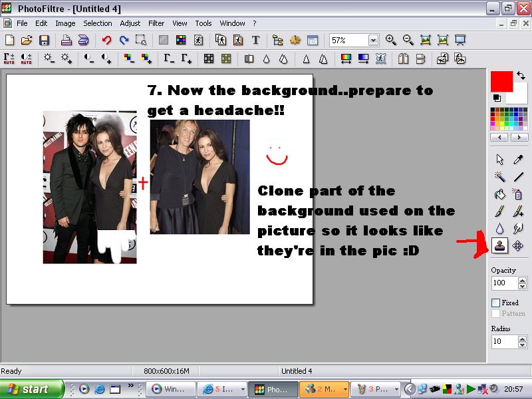This screenshot has height=399, width=532.
Task: Apply Auto Levels
Action: (x=9, y=59)
